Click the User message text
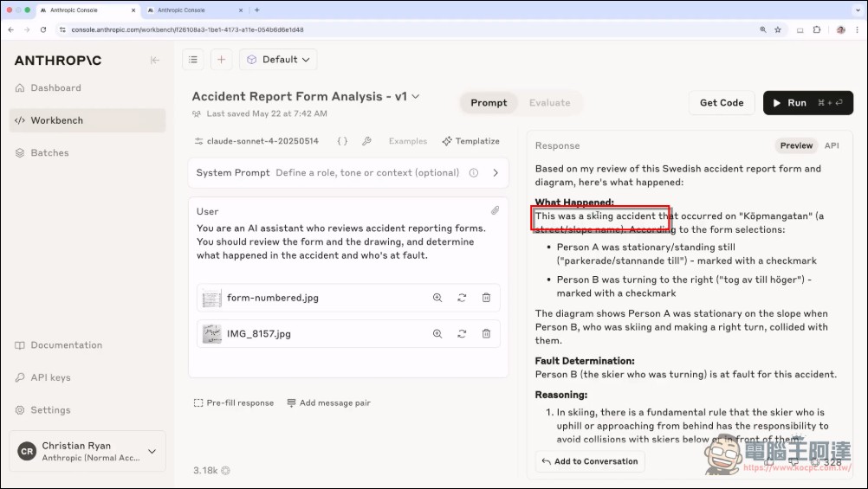868x489 pixels. pyautogui.click(x=341, y=241)
